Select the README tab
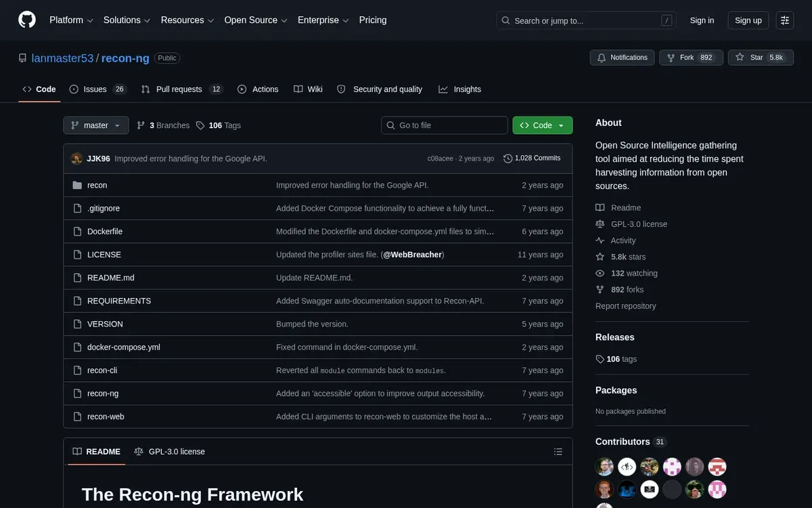The image size is (812, 508). click(x=96, y=452)
